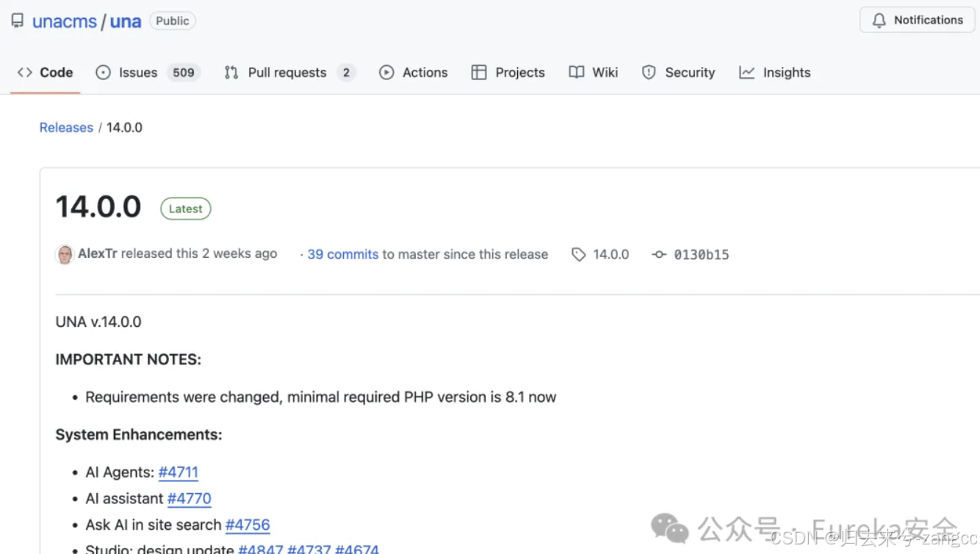The height and width of the screenshot is (554, 980).
Task: Open the Notifications button
Action: click(x=917, y=20)
